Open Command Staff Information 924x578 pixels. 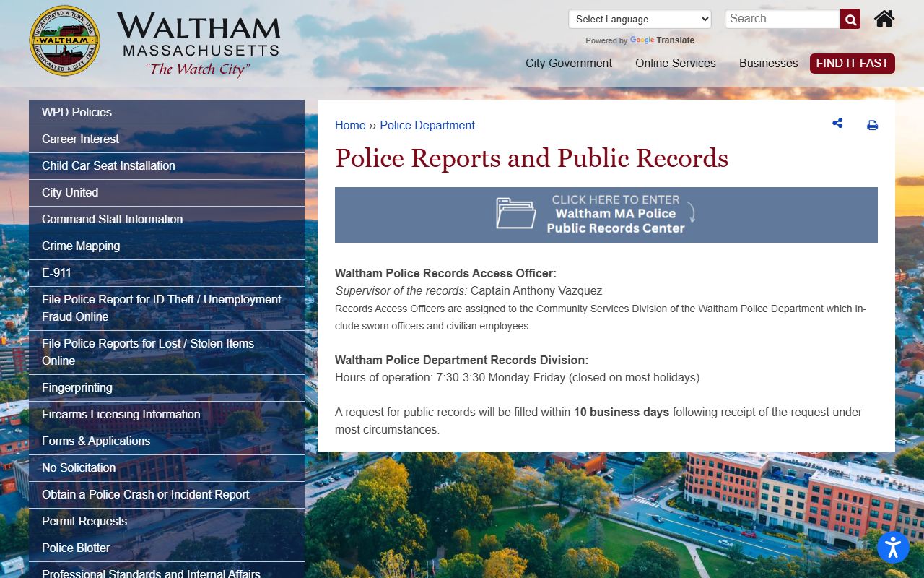point(167,220)
